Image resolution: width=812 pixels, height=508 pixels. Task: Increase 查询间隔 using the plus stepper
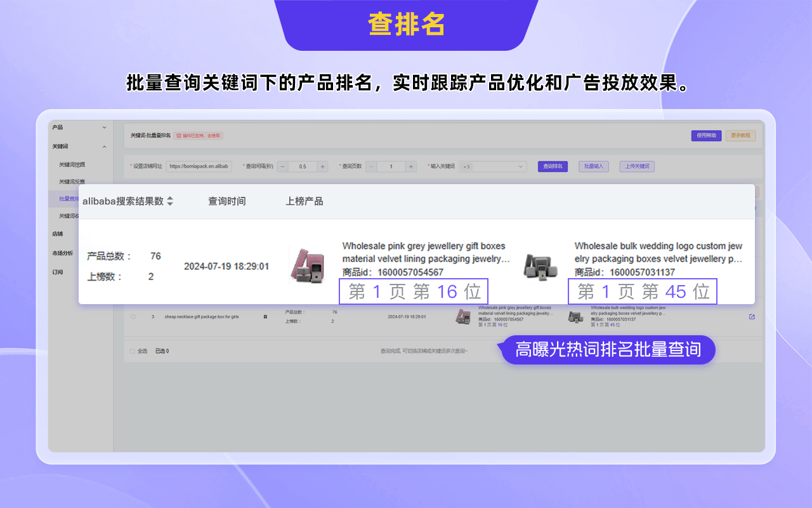click(322, 166)
